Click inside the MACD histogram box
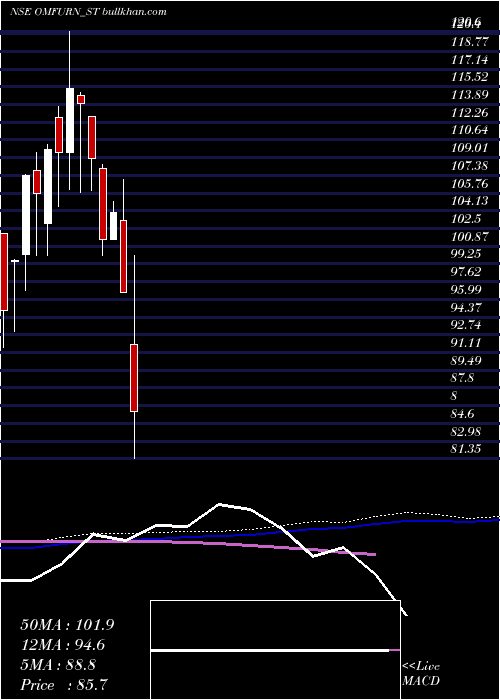Viewport: 500px width, 700px height. click(x=275, y=650)
